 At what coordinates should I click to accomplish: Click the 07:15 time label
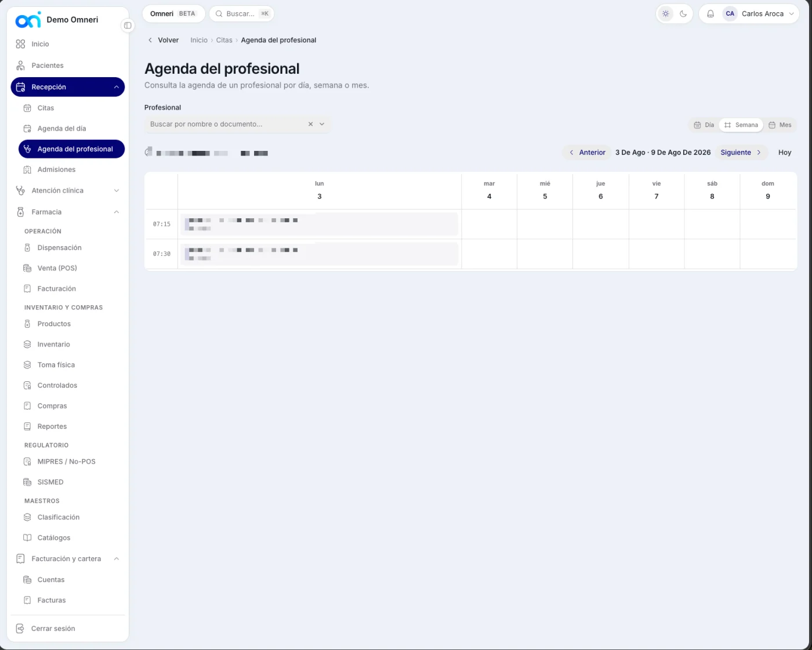[162, 224]
